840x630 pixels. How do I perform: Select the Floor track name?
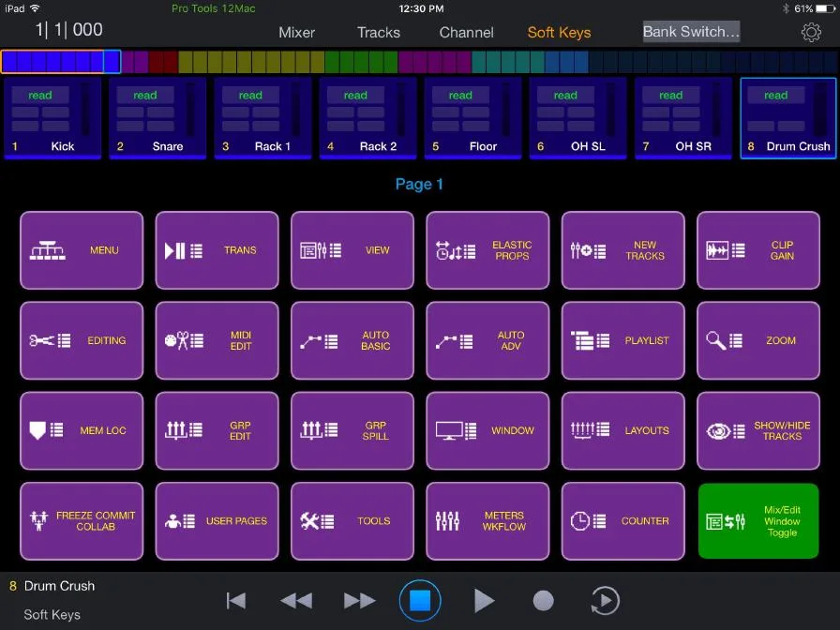pos(483,146)
